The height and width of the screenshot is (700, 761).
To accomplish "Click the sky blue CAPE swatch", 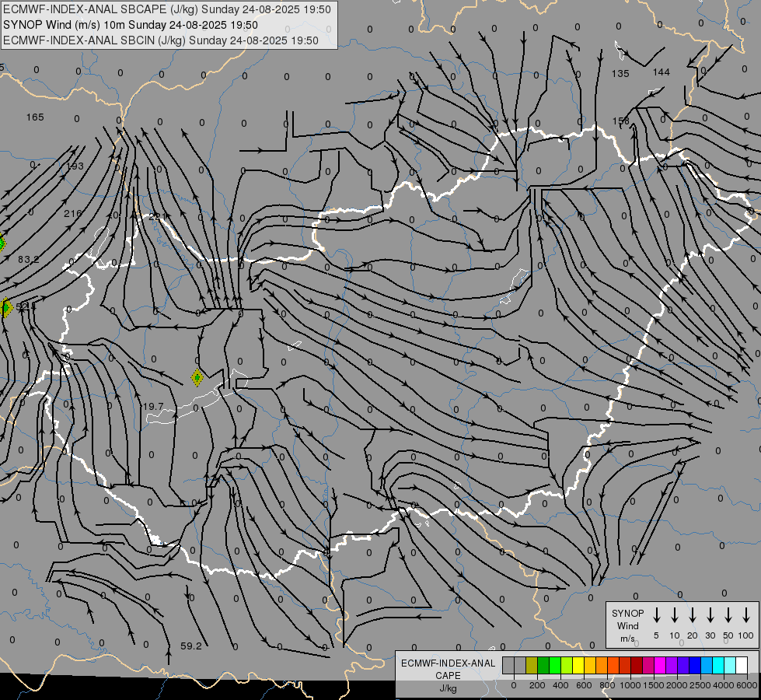I will coord(707,665).
